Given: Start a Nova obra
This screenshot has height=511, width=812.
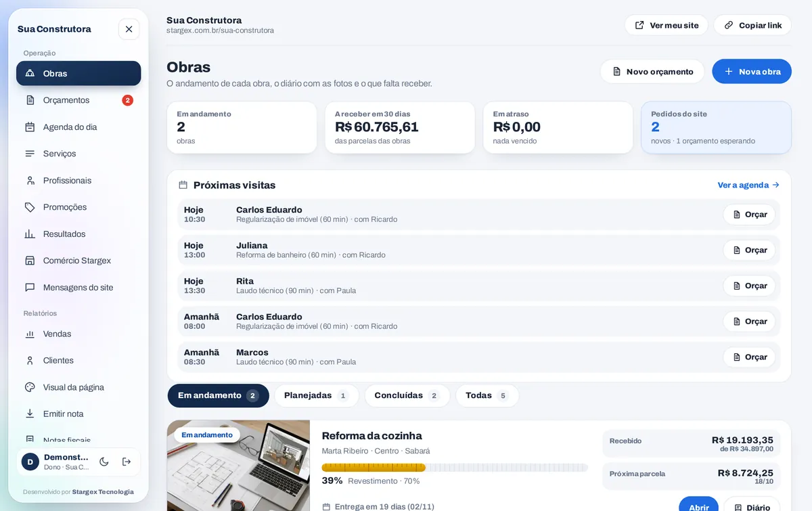Looking at the screenshot, I should tap(752, 72).
